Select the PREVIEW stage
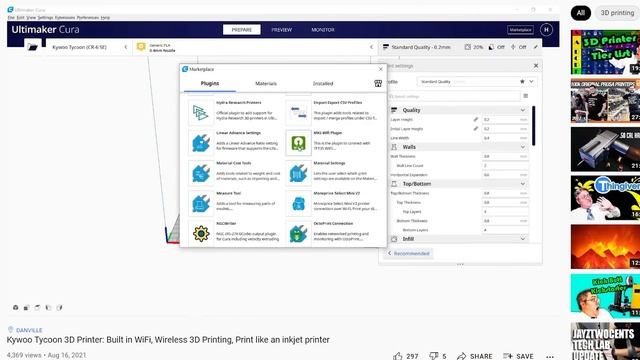 pyautogui.click(x=282, y=30)
